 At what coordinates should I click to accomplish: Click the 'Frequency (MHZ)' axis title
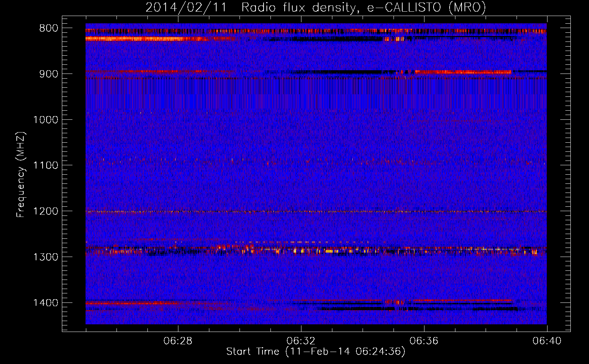(21, 175)
